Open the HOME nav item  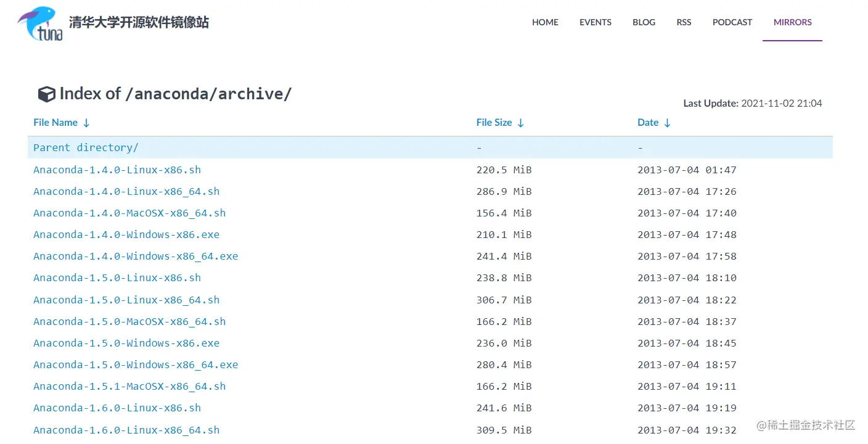(x=545, y=22)
